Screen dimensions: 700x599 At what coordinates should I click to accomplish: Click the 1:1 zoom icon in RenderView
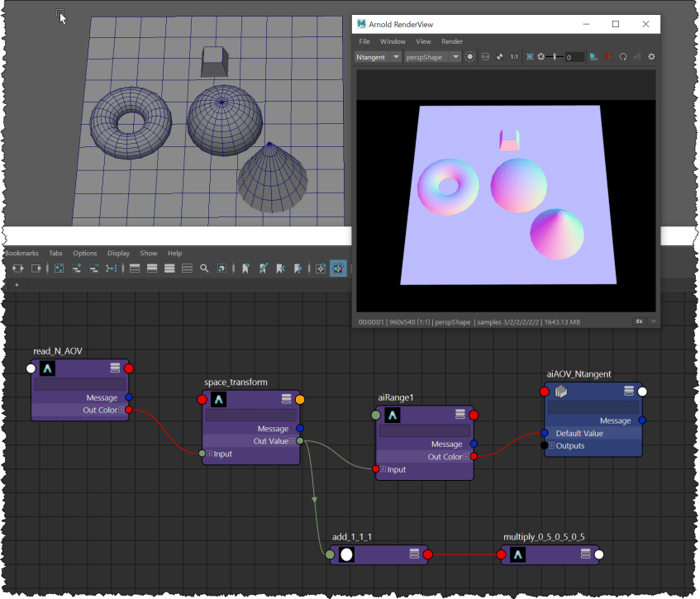point(514,57)
